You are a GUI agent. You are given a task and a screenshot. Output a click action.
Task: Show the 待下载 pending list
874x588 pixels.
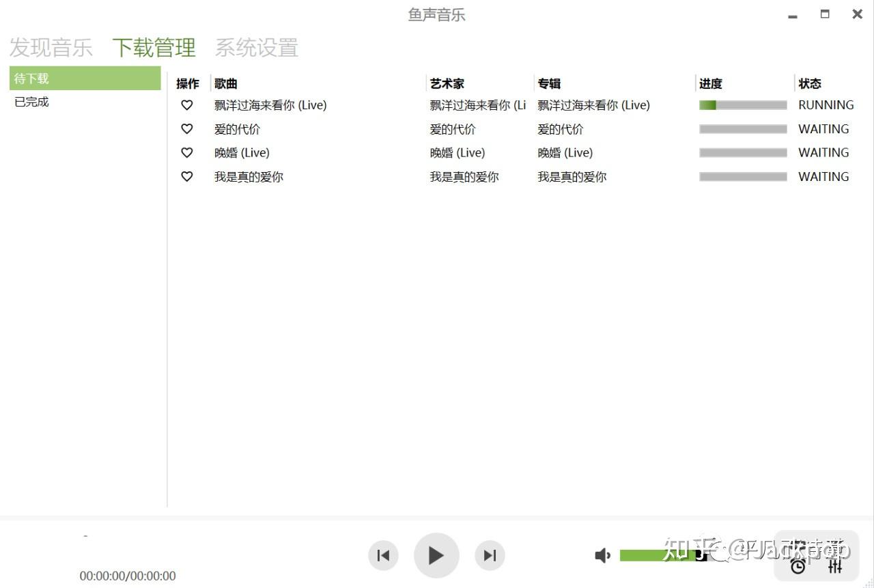pos(85,79)
